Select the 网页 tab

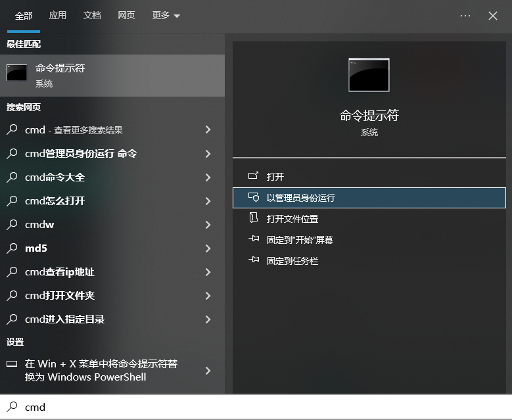point(126,15)
